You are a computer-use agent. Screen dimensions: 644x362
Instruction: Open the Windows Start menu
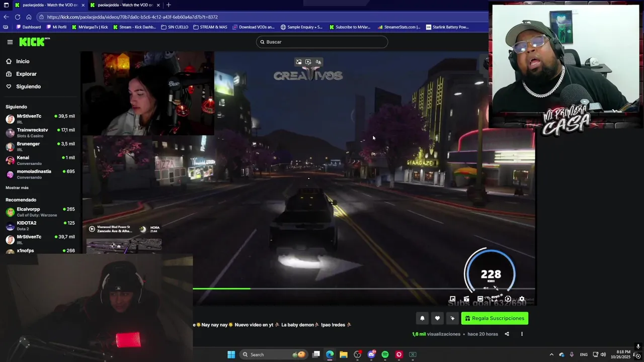tap(231, 354)
